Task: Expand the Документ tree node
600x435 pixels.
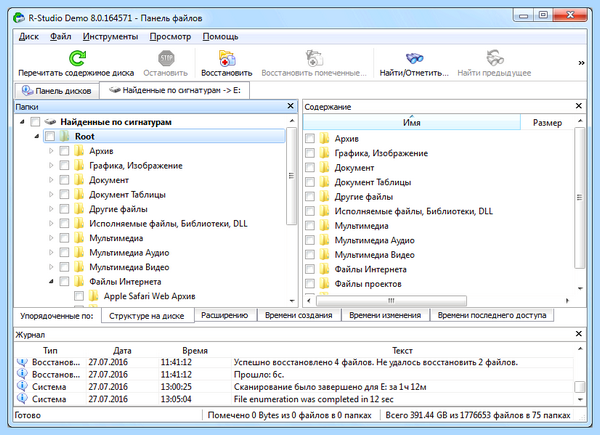Action: (x=51, y=180)
